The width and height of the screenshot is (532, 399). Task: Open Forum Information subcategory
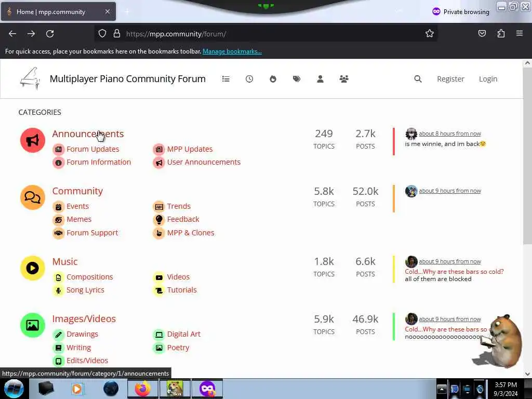99,162
